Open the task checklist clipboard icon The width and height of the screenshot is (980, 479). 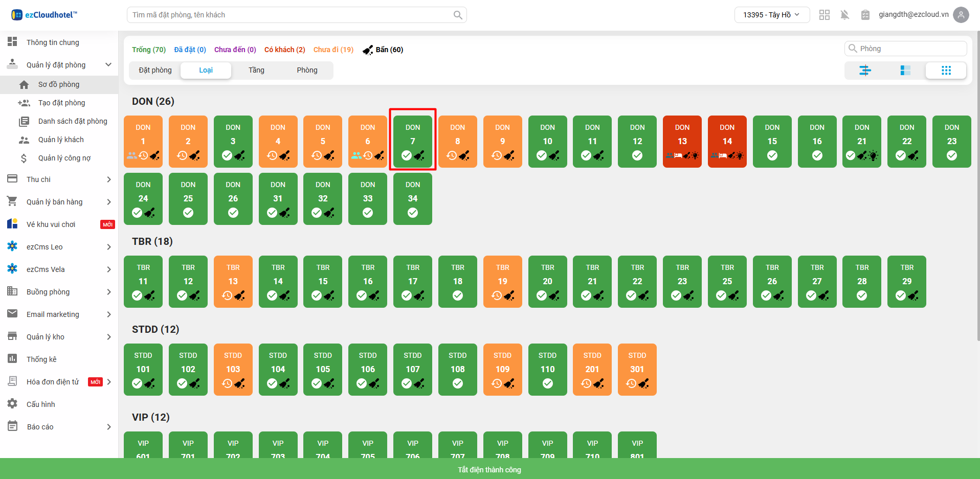pyautogui.click(x=865, y=15)
